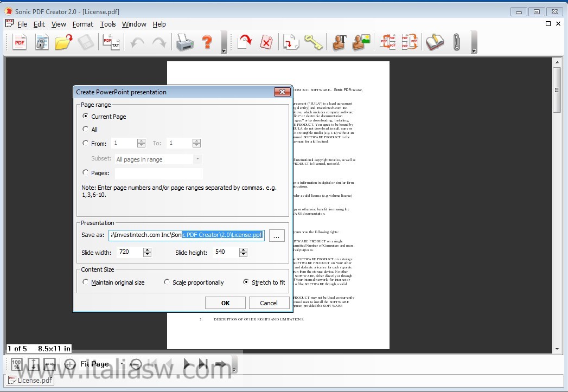Click the document scrollbar down arrow
The height and width of the screenshot is (392, 568).
pyautogui.click(x=557, y=349)
